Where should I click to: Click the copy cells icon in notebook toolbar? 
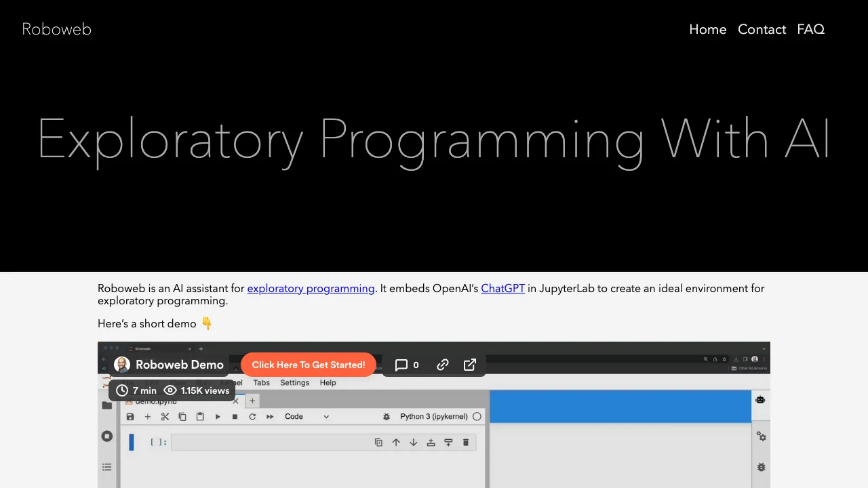click(x=182, y=417)
